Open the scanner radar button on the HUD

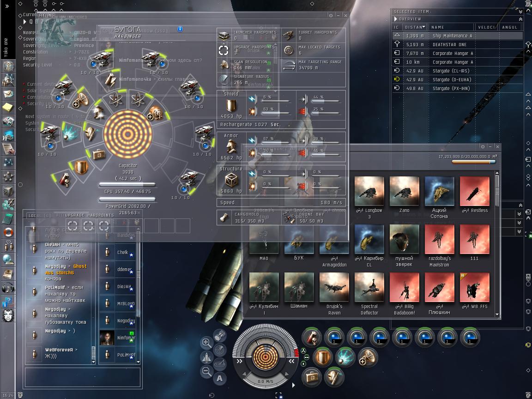coord(220,350)
